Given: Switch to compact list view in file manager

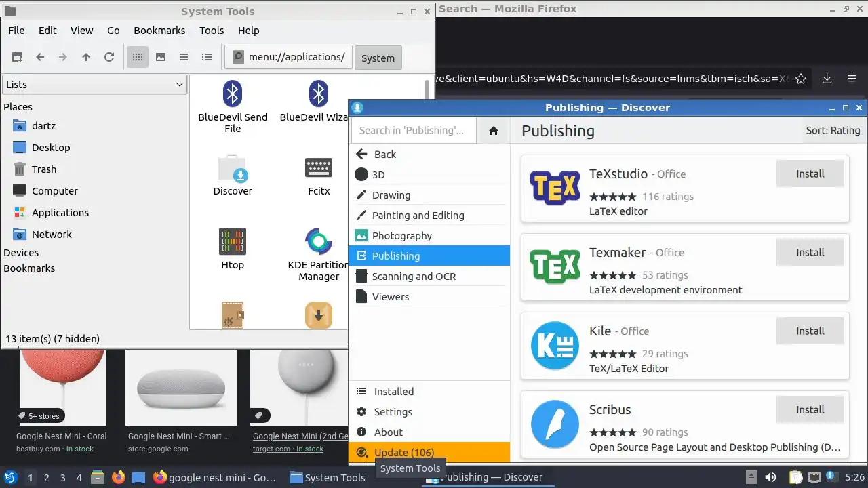Looking at the screenshot, I should point(184,58).
